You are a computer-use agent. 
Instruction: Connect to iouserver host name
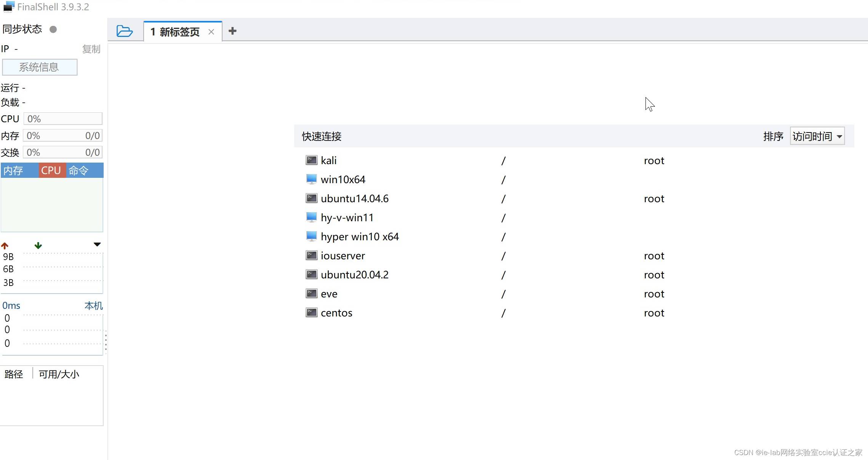point(343,256)
